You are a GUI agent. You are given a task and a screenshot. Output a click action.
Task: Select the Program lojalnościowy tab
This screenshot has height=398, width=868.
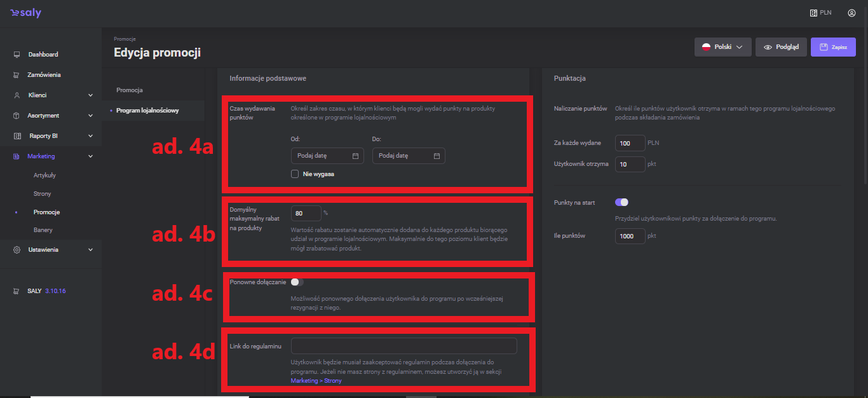coord(147,111)
